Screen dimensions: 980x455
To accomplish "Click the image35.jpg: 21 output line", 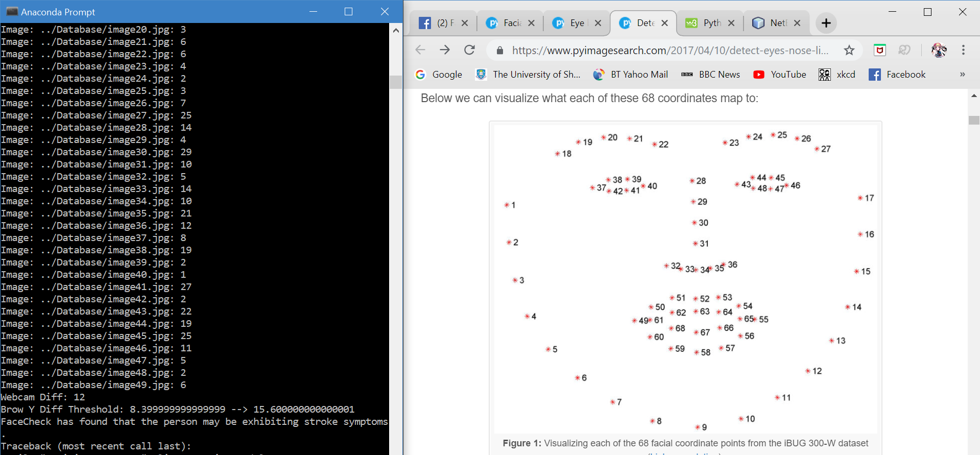I will click(x=97, y=213).
